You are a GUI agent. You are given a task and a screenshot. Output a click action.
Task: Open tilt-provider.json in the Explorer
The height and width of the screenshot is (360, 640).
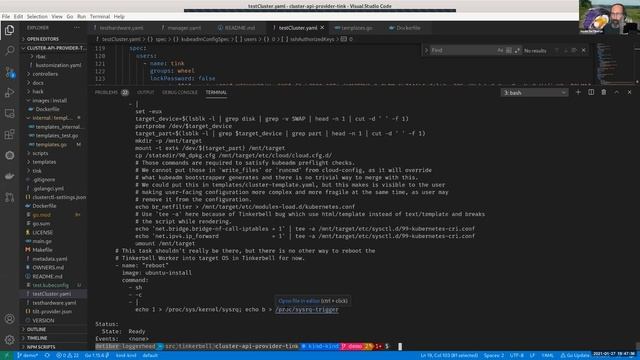(x=52, y=312)
